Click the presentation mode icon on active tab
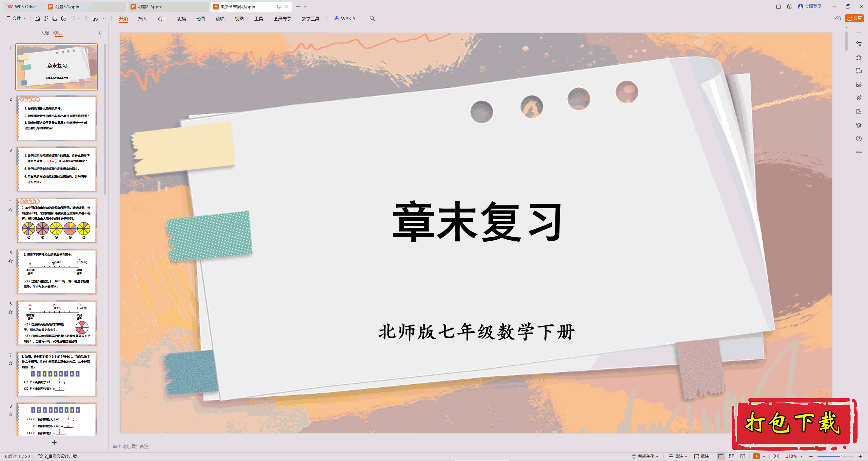Viewport: 868px width, 461px height. tap(279, 6)
